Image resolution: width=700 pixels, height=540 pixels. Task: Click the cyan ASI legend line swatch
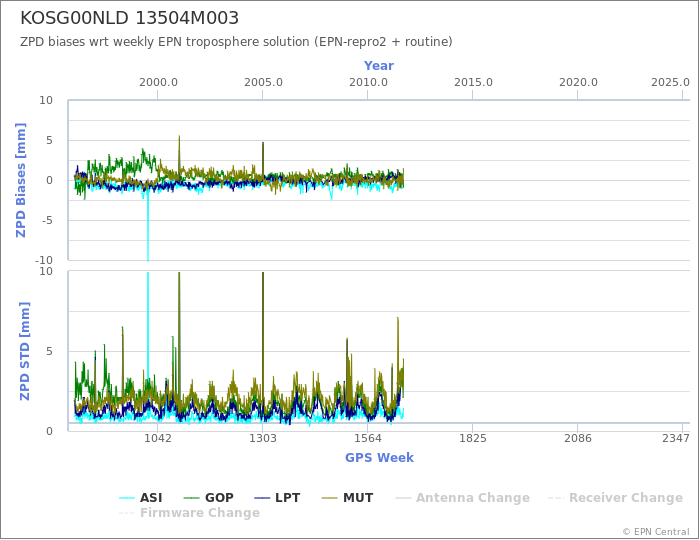(127, 498)
